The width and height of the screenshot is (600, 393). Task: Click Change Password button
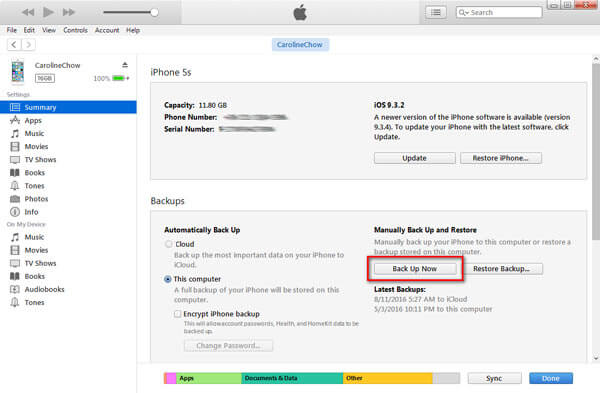point(228,346)
